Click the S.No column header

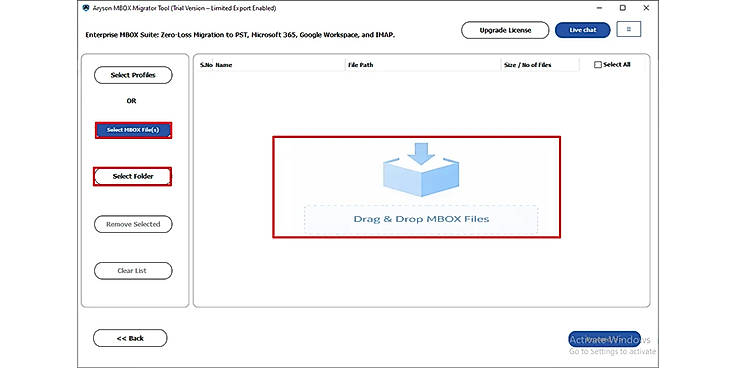click(206, 65)
